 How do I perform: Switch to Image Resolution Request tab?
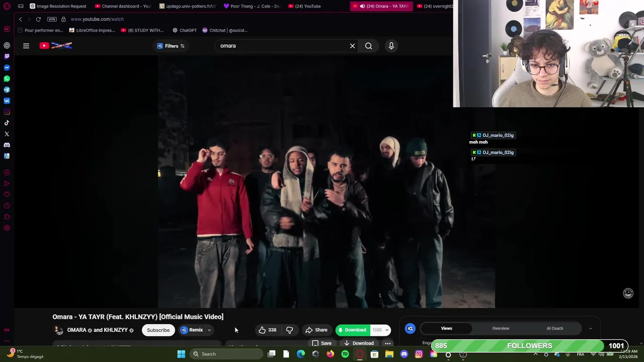tap(58, 6)
